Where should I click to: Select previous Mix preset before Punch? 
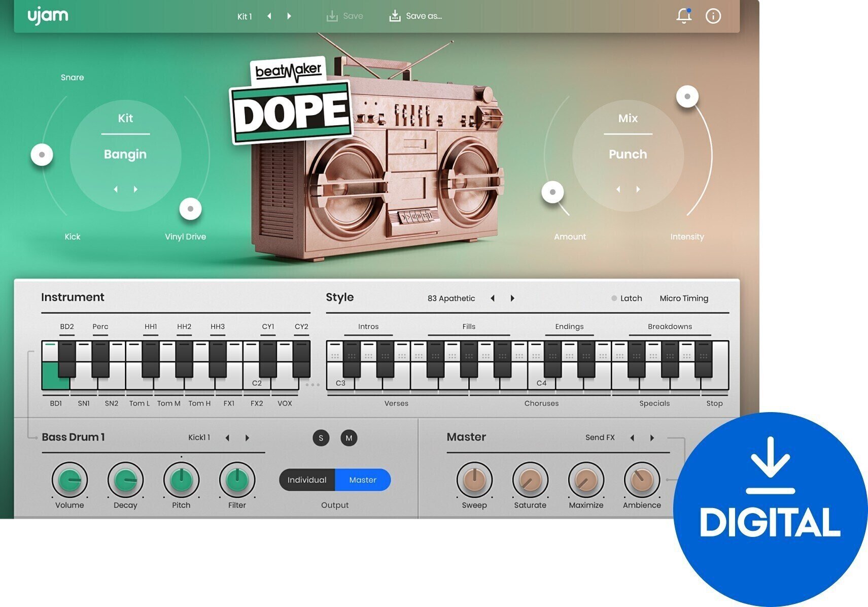pos(618,189)
